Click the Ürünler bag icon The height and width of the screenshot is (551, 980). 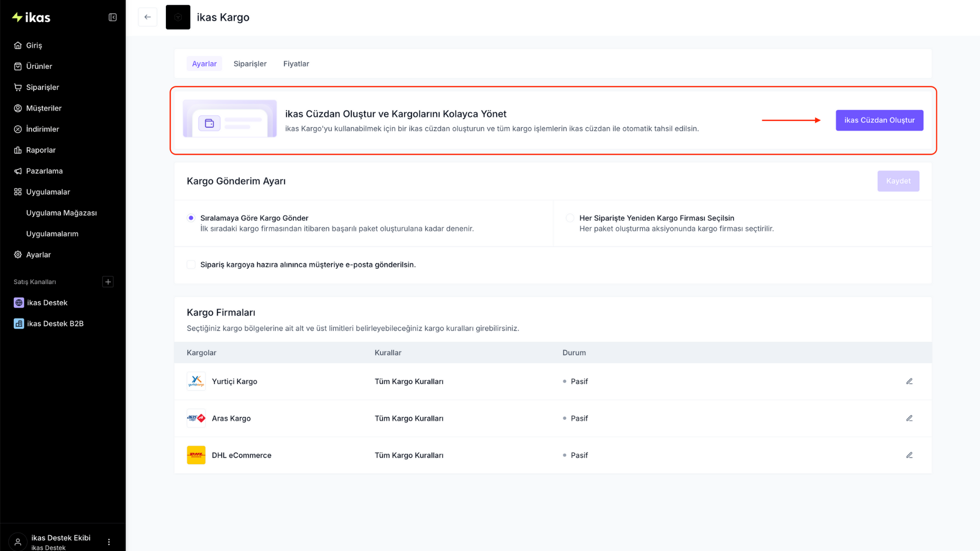click(18, 66)
